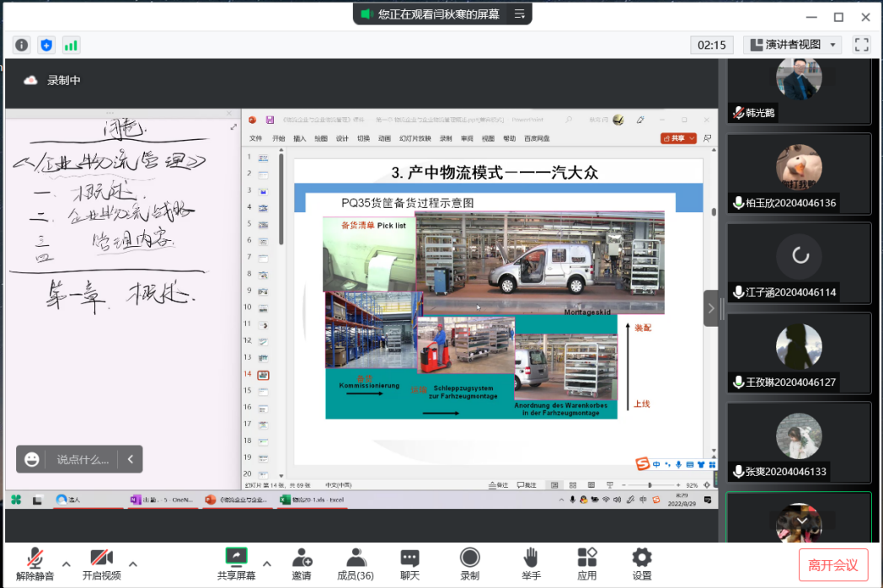Toggle Raise hand (举手)

(x=530, y=564)
